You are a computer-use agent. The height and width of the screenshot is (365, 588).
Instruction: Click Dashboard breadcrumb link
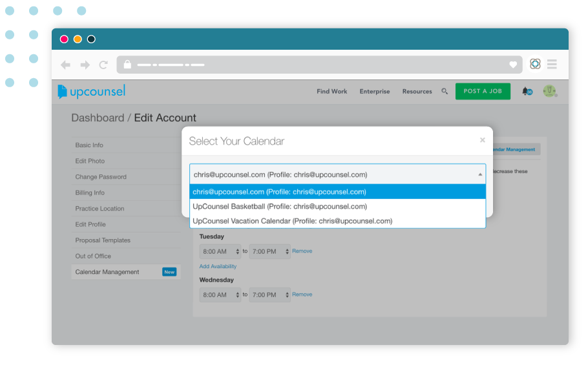(98, 118)
